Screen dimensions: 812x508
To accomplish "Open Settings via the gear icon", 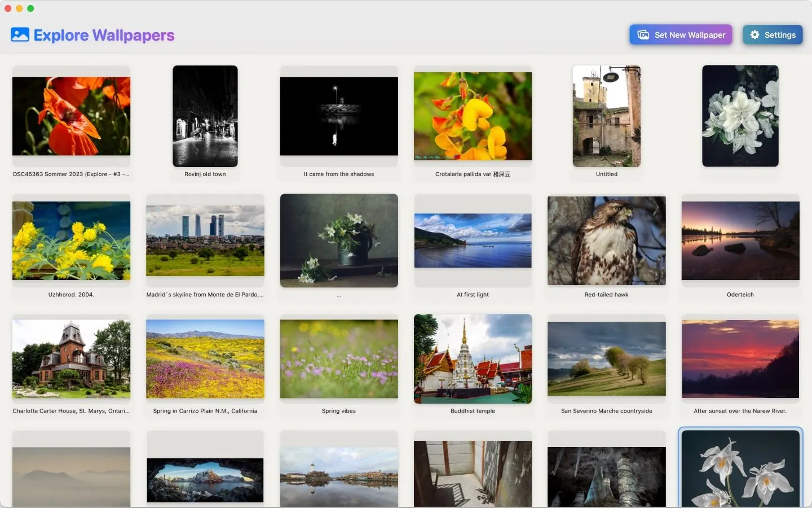I will [x=754, y=35].
